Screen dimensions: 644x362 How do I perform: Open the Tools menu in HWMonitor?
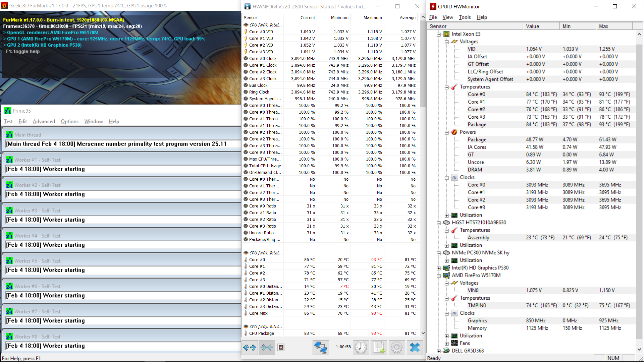(465, 17)
